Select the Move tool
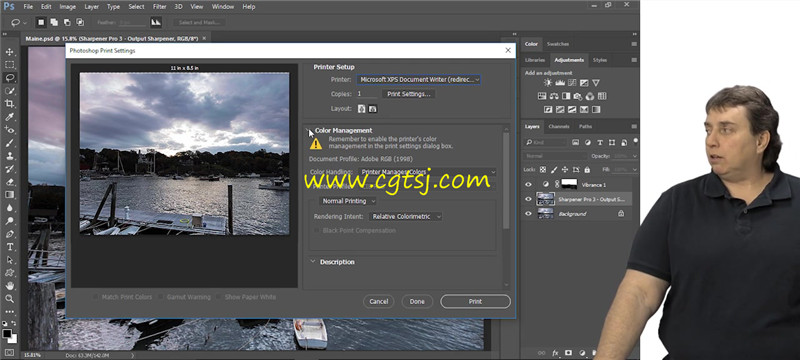The image size is (800, 360). point(10,52)
